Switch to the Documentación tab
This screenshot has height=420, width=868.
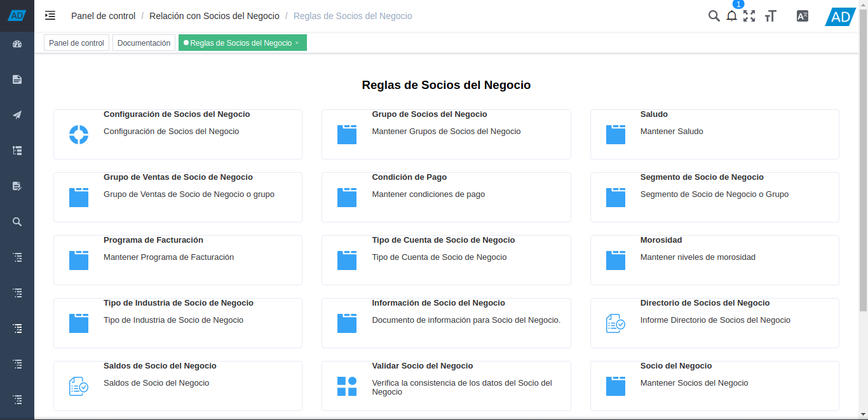(144, 43)
